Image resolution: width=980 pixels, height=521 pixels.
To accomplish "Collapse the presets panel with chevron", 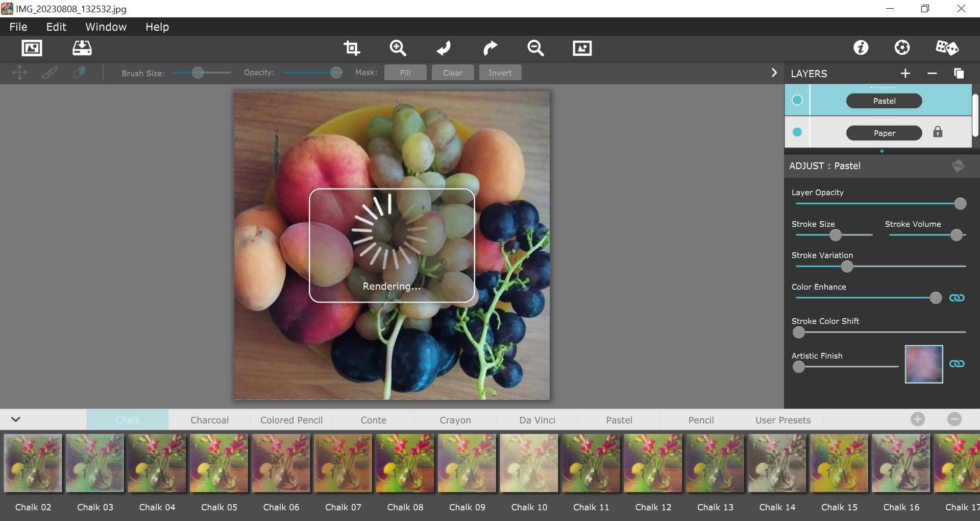I will pos(16,419).
